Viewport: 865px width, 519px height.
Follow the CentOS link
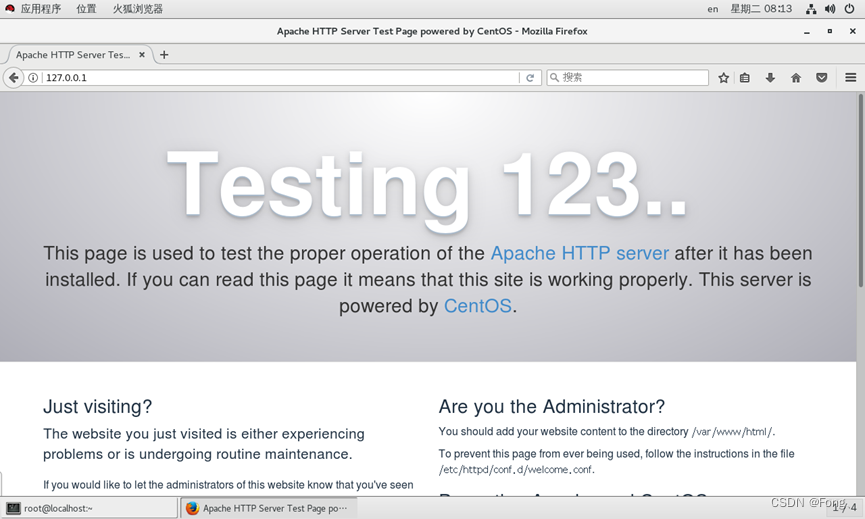(478, 306)
